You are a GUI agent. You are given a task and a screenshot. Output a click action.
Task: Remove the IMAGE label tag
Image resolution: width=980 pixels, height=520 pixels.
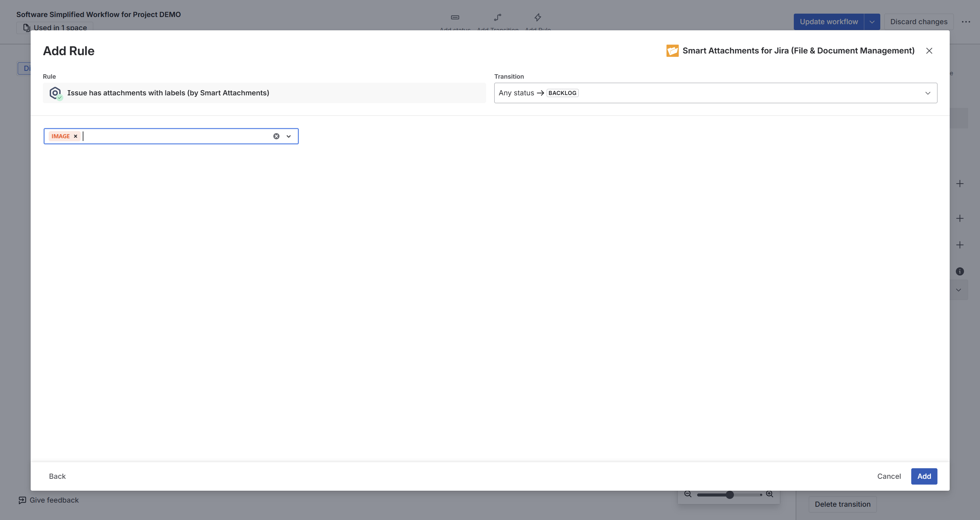[75, 136]
